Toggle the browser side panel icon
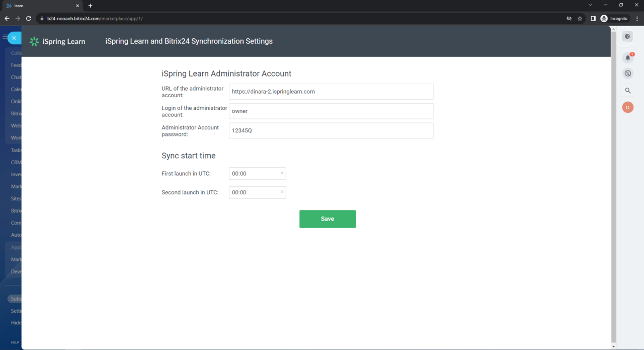Image resolution: width=644 pixels, height=350 pixels. 593,19
